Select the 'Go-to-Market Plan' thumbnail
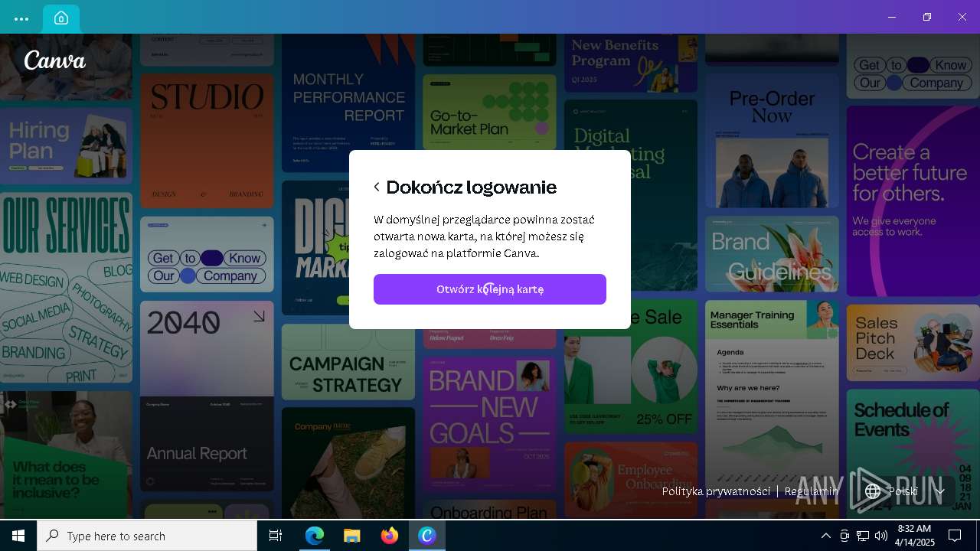980x551 pixels. click(490, 112)
